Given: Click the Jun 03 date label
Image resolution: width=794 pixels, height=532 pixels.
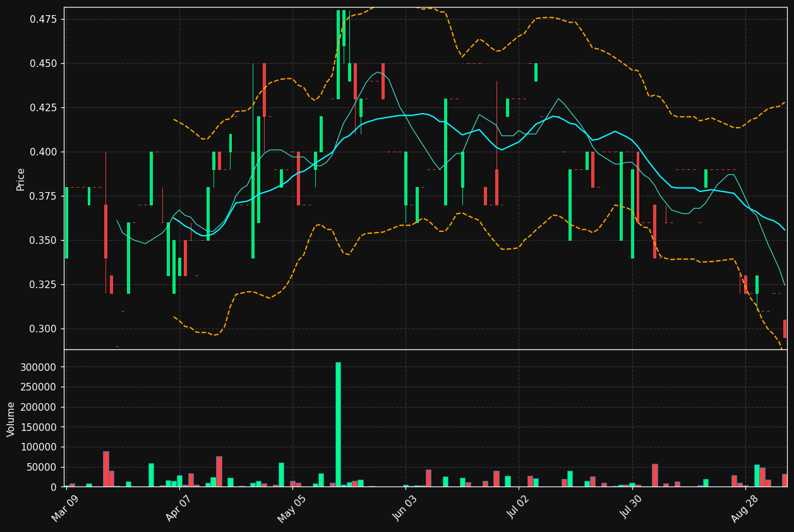Looking at the screenshot, I should 405,507.
